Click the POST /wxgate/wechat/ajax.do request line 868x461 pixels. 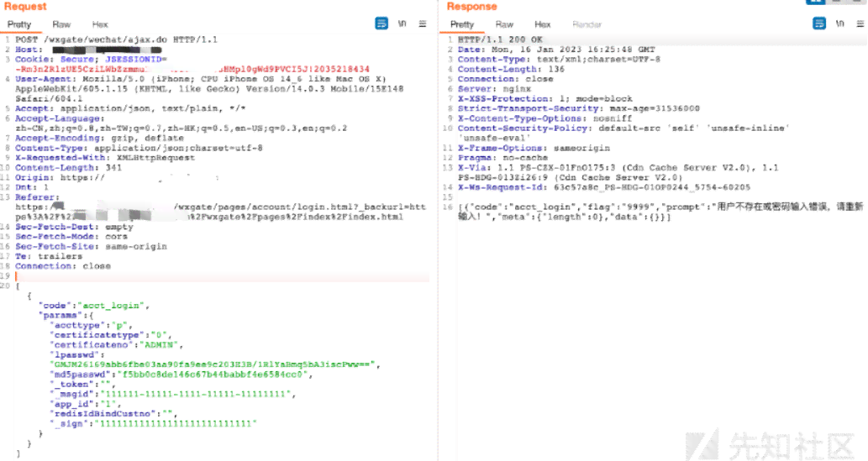coord(116,39)
